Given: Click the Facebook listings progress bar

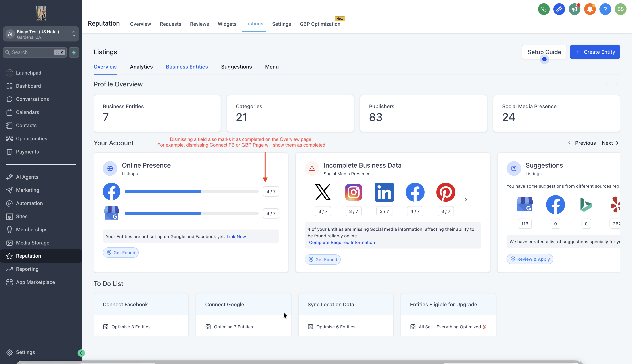Looking at the screenshot, I should pyautogui.click(x=191, y=192).
